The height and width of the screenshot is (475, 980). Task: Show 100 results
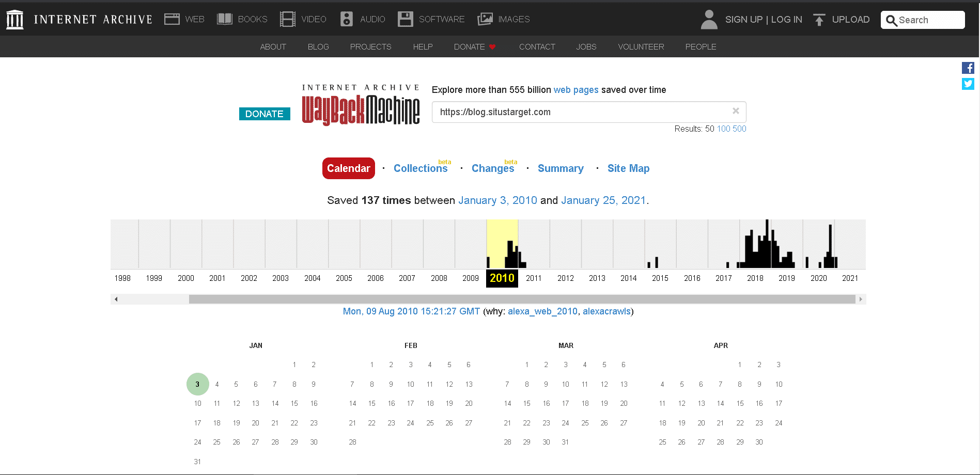click(x=723, y=129)
